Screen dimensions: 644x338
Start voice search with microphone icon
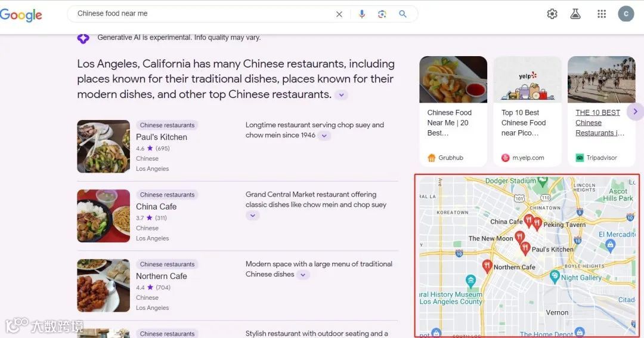pos(362,14)
